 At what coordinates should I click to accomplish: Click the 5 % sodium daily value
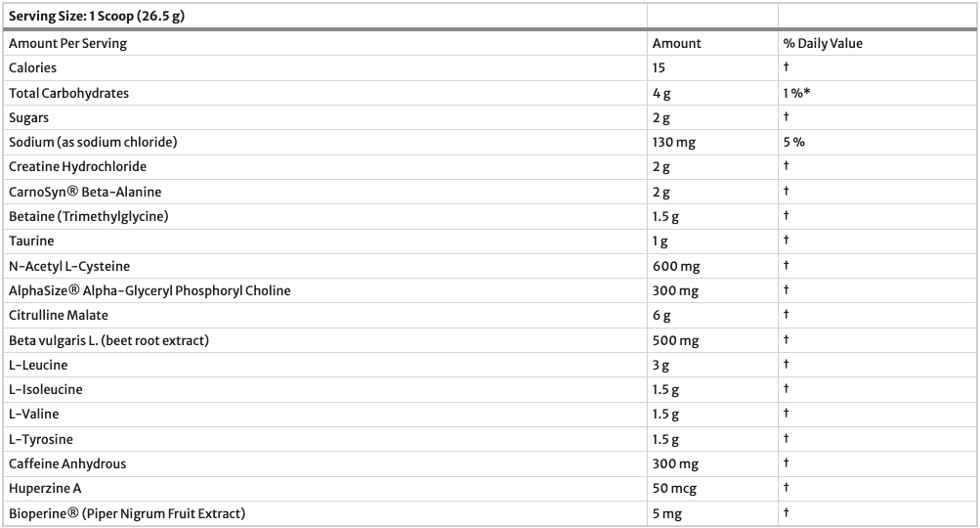click(793, 142)
